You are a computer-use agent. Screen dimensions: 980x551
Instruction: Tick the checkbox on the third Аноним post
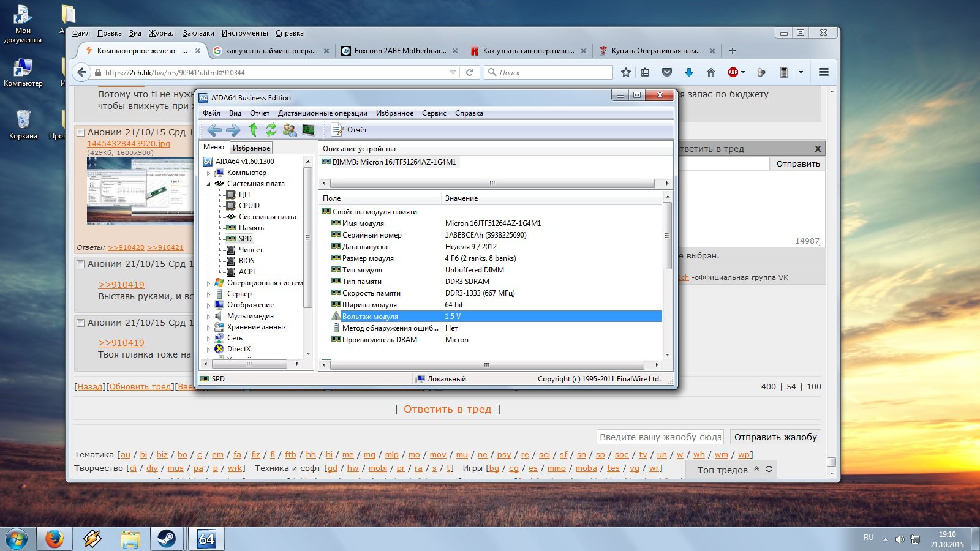point(80,323)
